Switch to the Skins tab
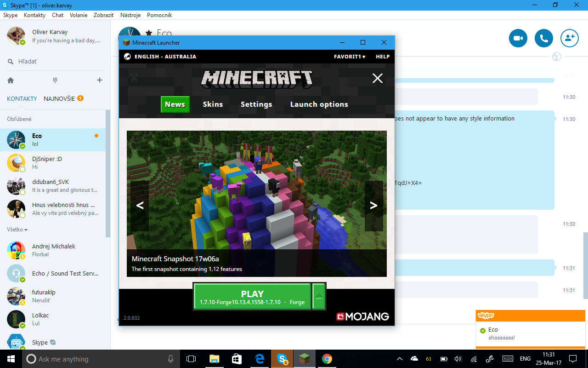This screenshot has width=588, height=368. 213,104
